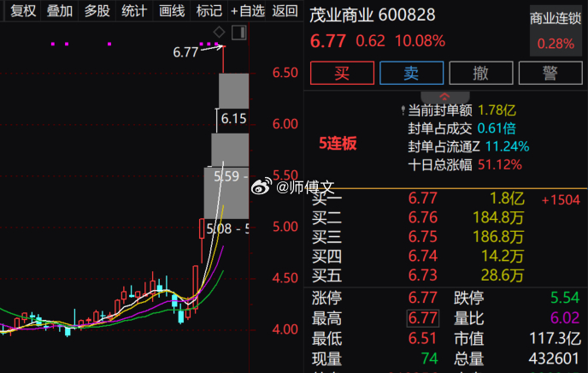
Task: Click the 6.50 price axis label
Action: pyautogui.click(x=285, y=73)
